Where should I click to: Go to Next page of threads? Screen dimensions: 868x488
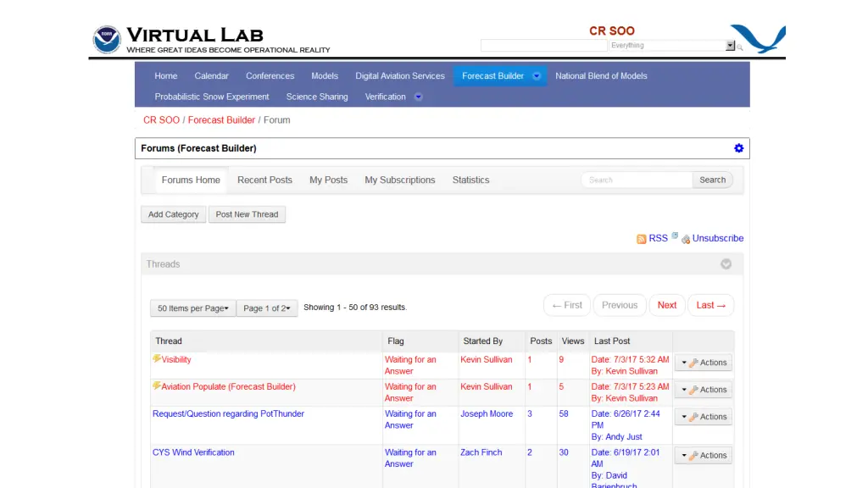666,305
